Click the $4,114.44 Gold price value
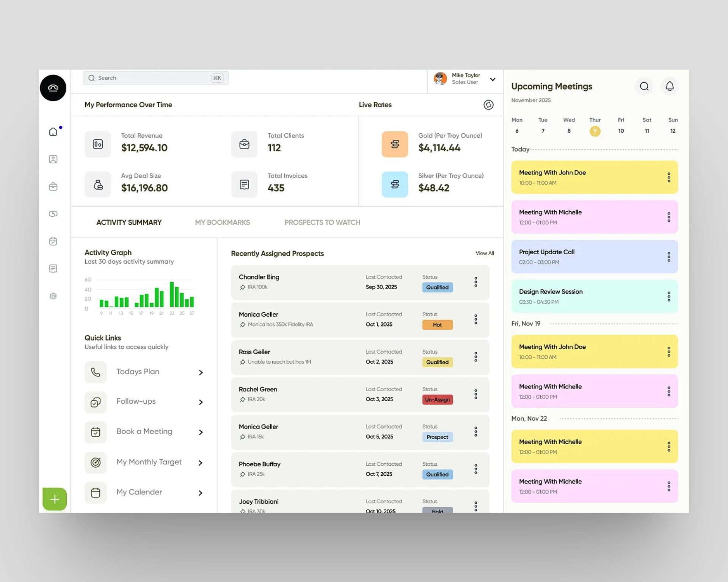This screenshot has height=582, width=728. pos(439,148)
